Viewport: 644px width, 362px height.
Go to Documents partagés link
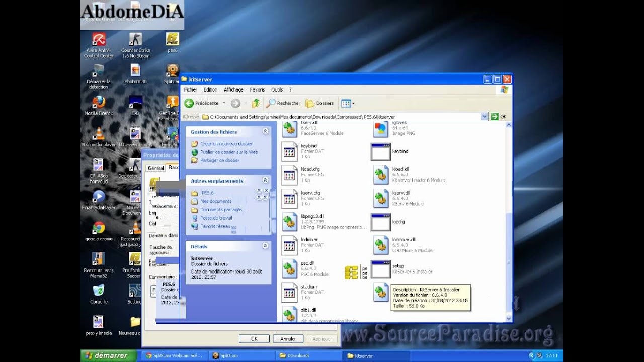[x=221, y=210]
